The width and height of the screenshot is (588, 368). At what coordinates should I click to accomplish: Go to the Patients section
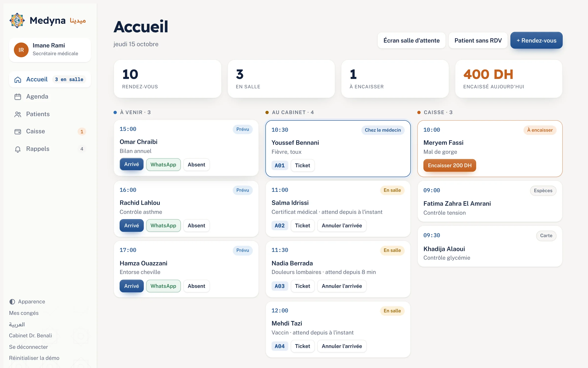click(x=50, y=114)
